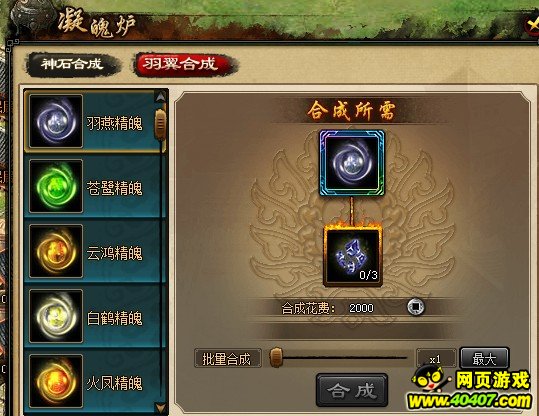Select the 火凤精魄 fire orb icon
Screen dimensions: 539x416
click(56, 381)
